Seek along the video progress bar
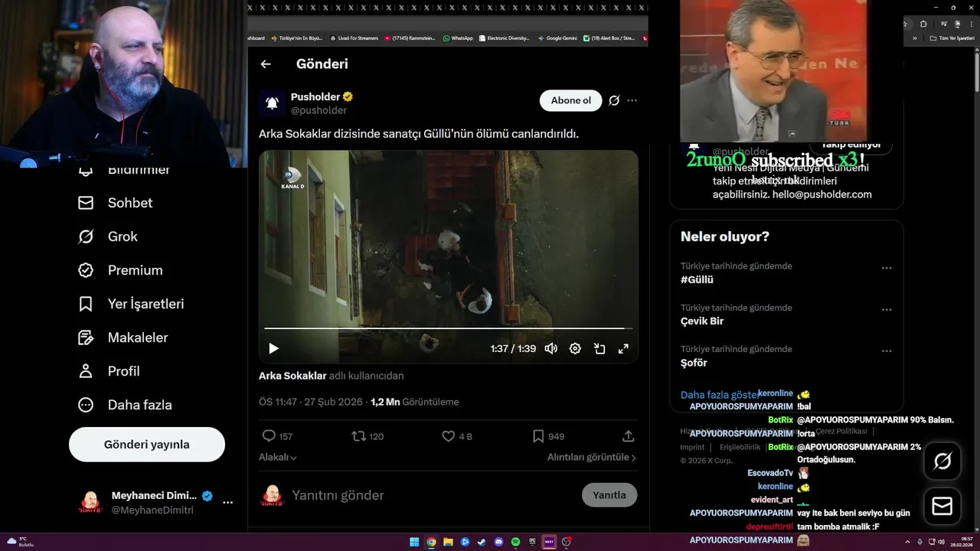This screenshot has width=980, height=551. 449,328
